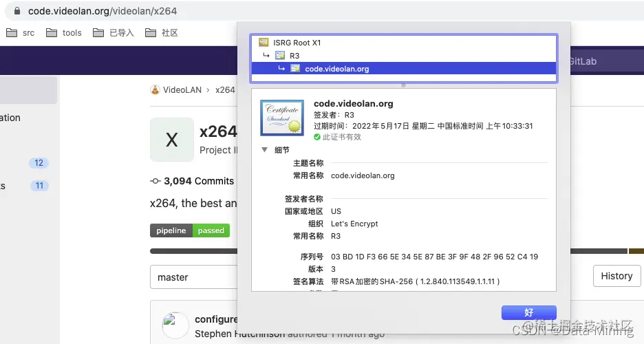Collapse the 细节 disclosure triangle
The width and height of the screenshot is (644, 344).
[264, 150]
